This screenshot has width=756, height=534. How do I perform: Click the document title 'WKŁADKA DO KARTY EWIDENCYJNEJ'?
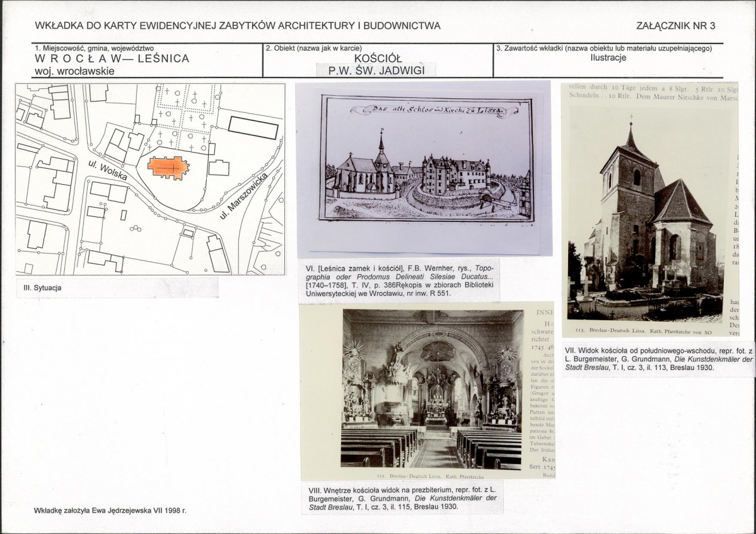point(238,26)
